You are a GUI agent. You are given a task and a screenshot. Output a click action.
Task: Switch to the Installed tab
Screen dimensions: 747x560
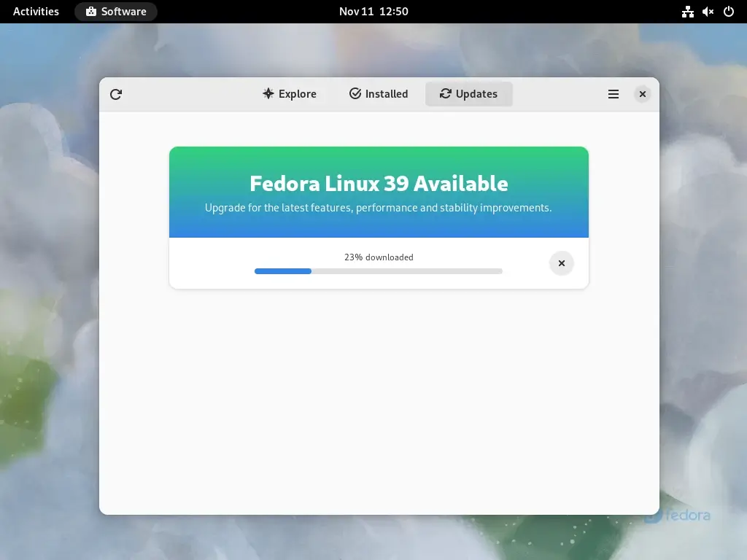click(379, 94)
